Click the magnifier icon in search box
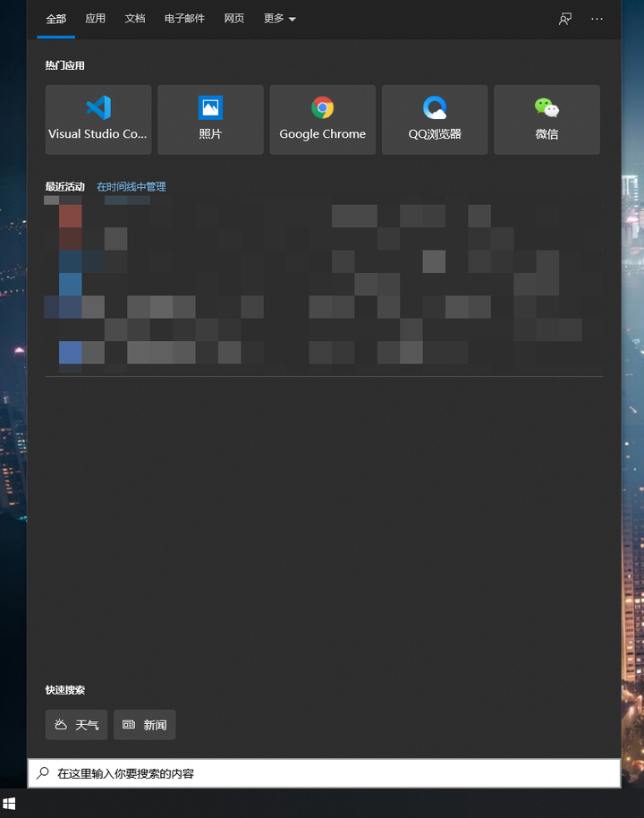This screenshot has height=818, width=644. [x=42, y=772]
